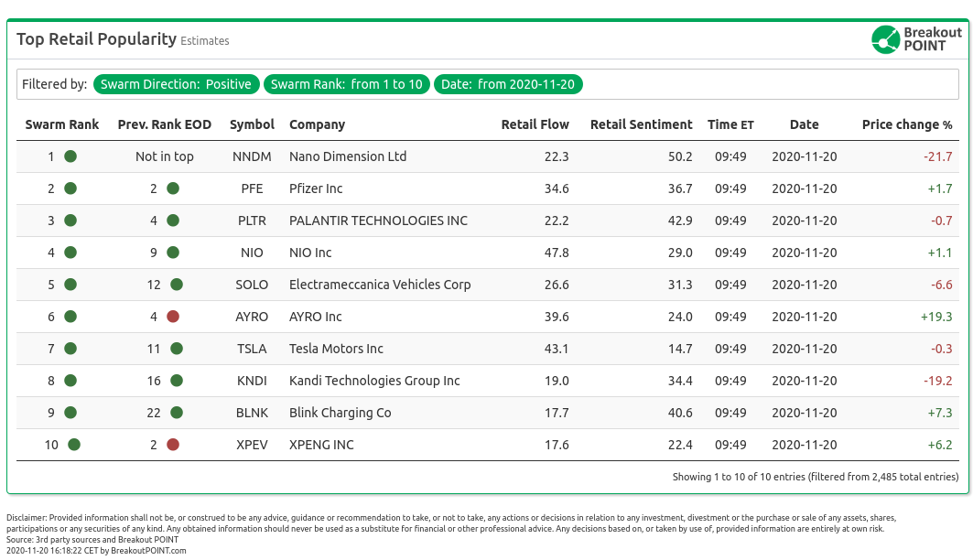The width and height of the screenshot is (973, 560).
Task: Sort by the Date column header
Action: [805, 124]
